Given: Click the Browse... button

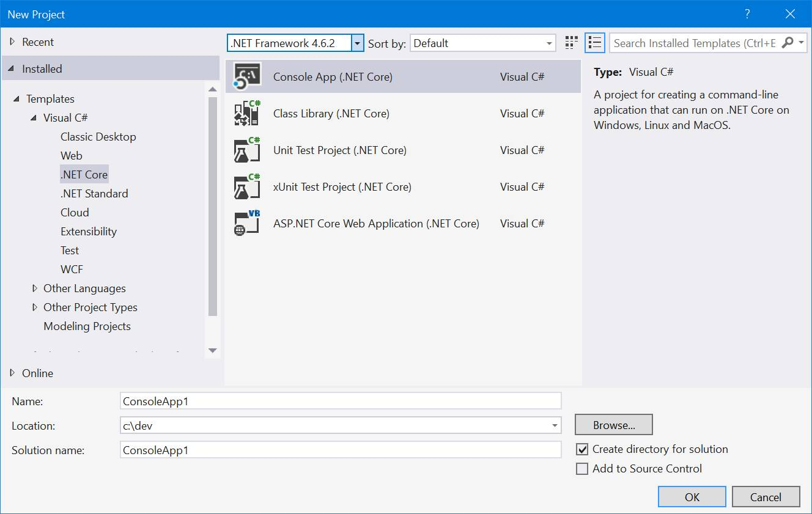Looking at the screenshot, I should [614, 425].
